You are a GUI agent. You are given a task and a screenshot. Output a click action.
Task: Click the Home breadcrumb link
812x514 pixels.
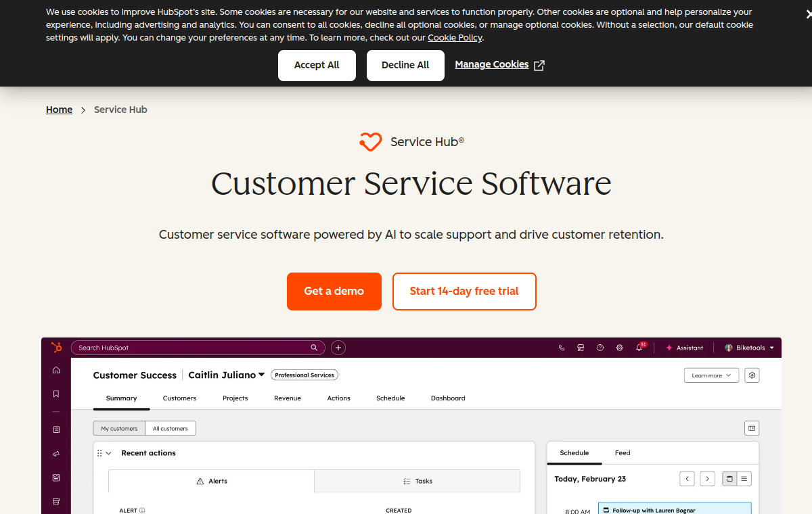point(59,110)
